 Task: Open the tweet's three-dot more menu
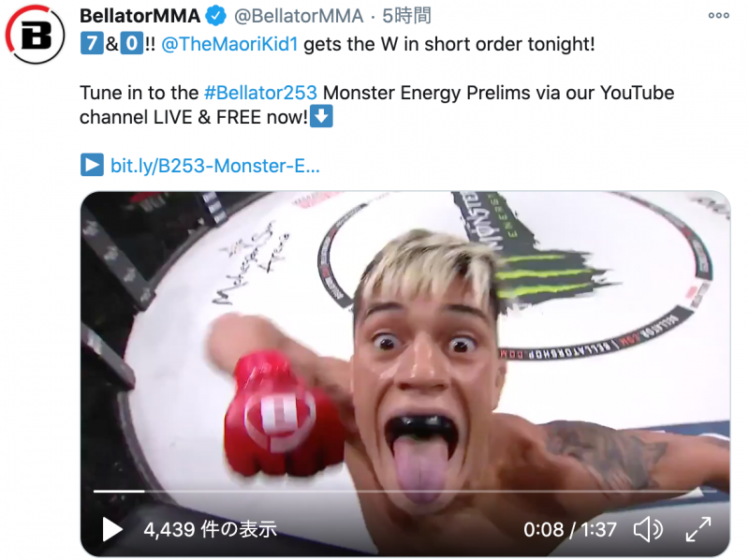718,16
